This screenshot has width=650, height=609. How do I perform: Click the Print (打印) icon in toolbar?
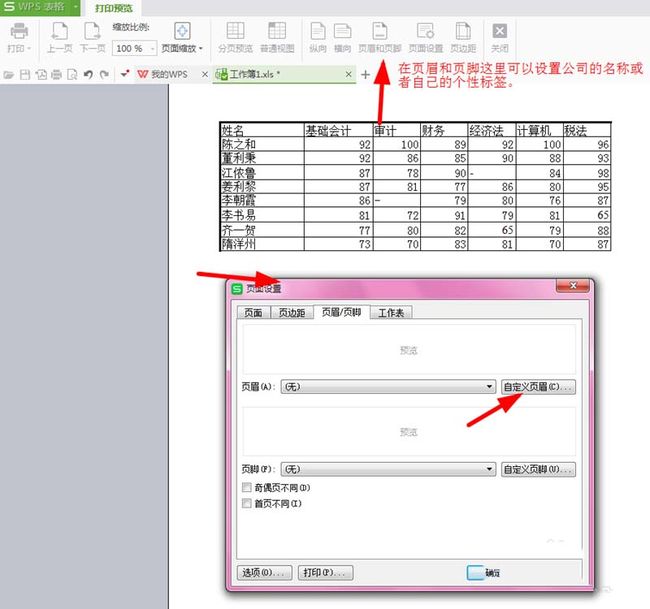click(x=19, y=32)
